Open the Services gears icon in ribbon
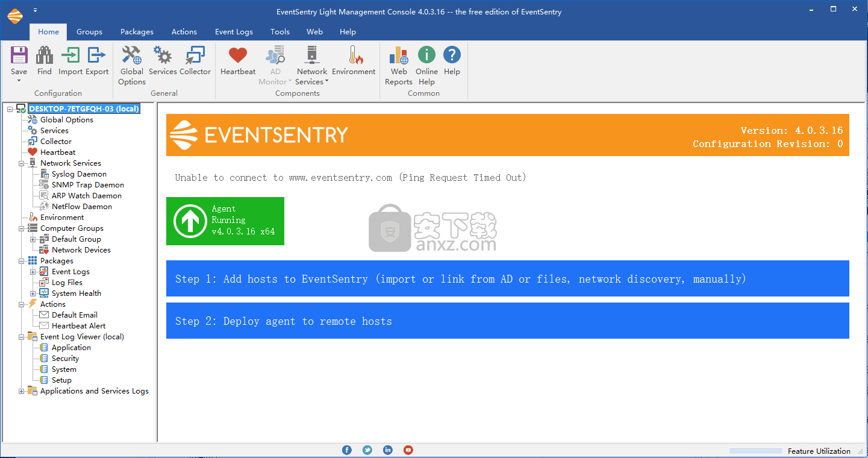This screenshot has height=458, width=868. [163, 55]
